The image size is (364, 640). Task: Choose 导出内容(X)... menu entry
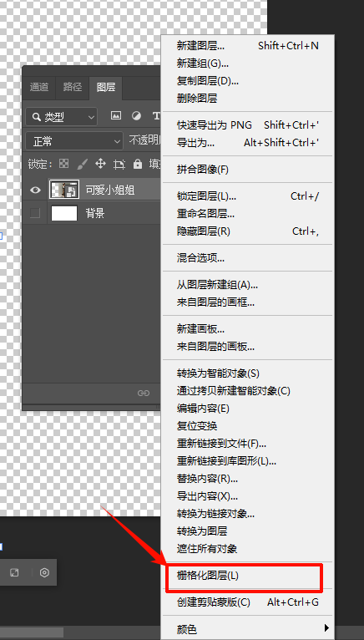click(x=248, y=496)
